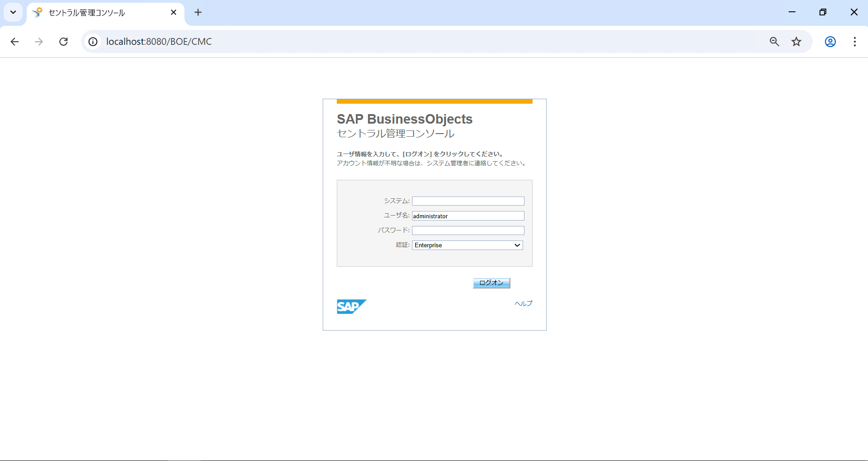This screenshot has width=868, height=461.
Task: Bookmark this page with the star icon
Action: click(796, 42)
